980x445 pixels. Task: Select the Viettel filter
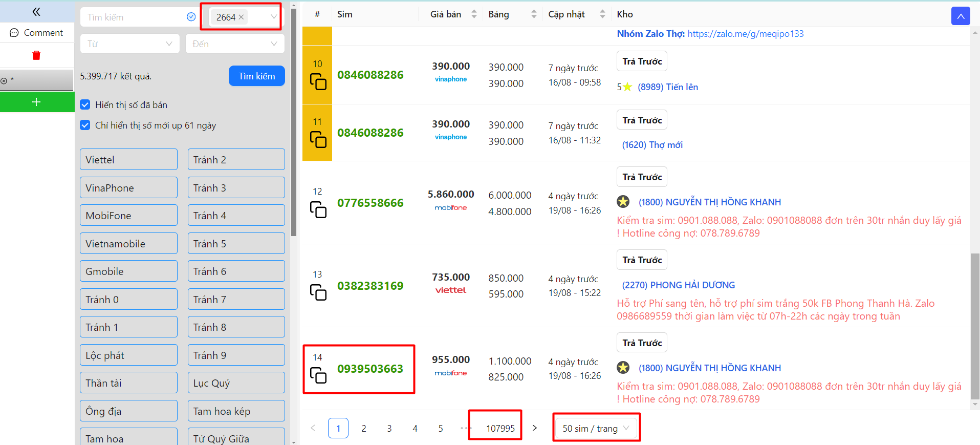(x=128, y=159)
